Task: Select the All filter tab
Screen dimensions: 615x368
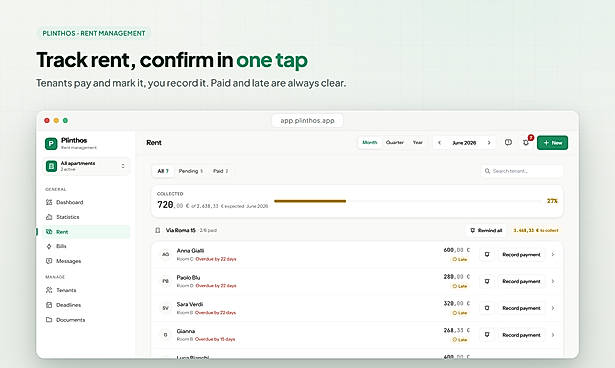Action: (163, 171)
